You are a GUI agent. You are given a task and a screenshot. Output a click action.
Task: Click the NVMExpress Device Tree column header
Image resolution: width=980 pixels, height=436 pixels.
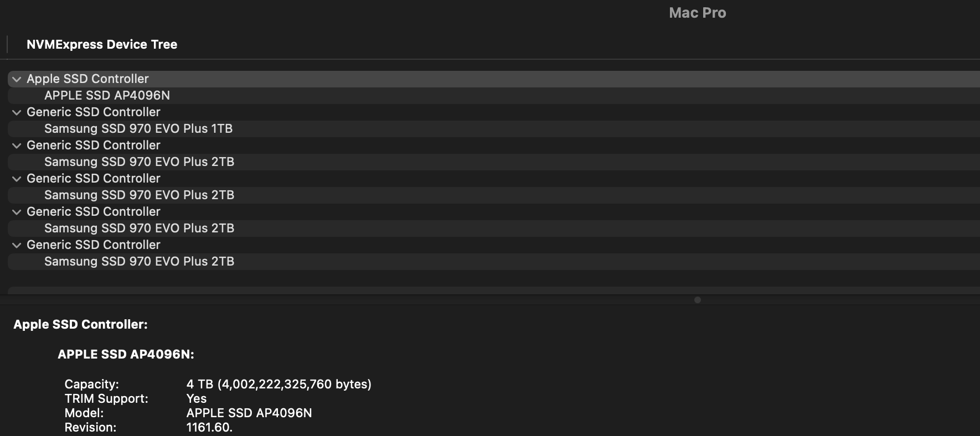[102, 44]
